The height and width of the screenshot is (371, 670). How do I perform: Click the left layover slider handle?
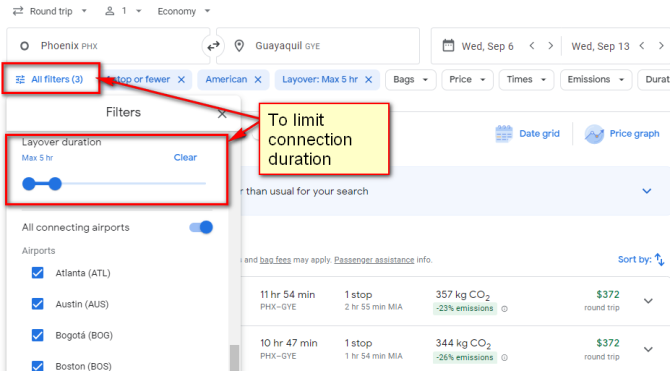coord(29,184)
